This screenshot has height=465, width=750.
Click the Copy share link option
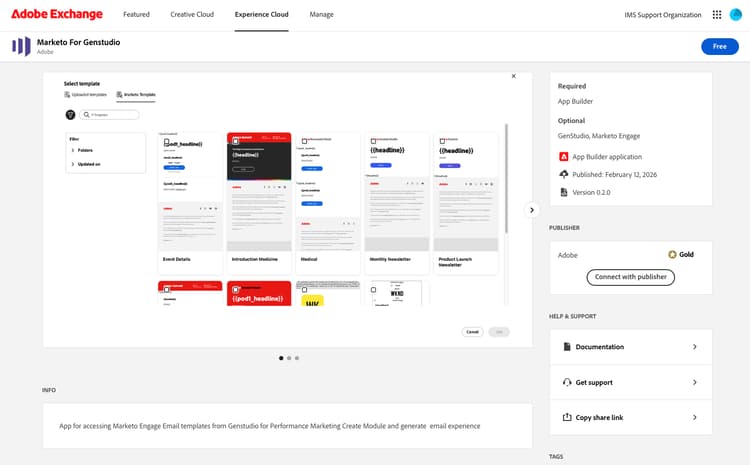[x=630, y=417]
